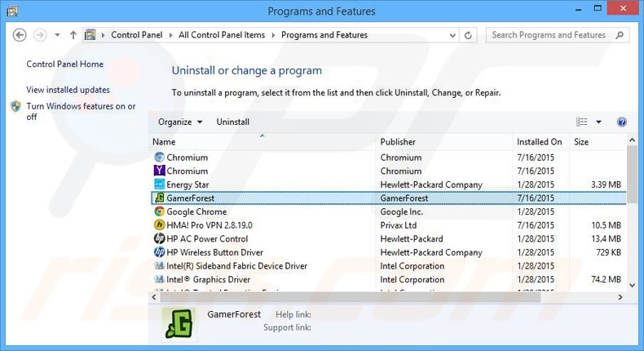Sort by Installed On column
Viewport: 644px width, 351px height.
(x=541, y=141)
